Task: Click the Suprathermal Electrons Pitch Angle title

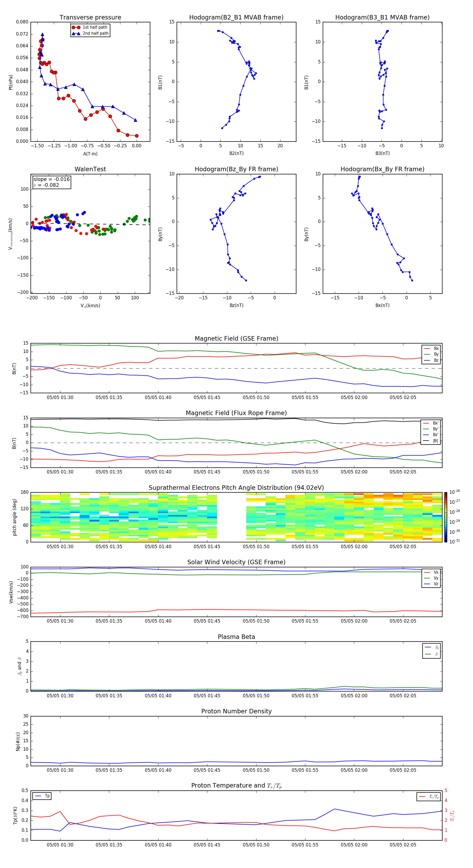Action: click(236, 488)
